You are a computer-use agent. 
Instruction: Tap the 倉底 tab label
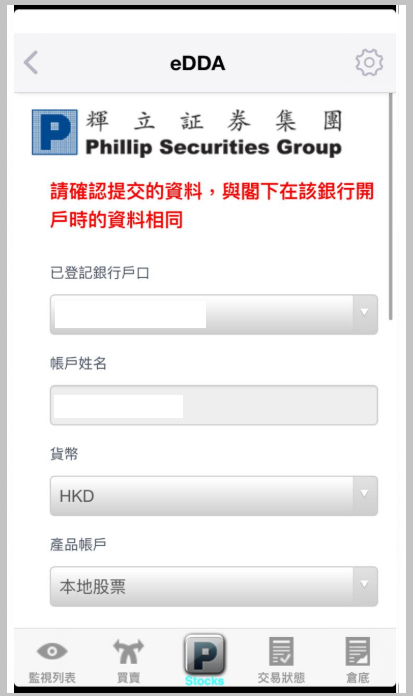(x=357, y=678)
